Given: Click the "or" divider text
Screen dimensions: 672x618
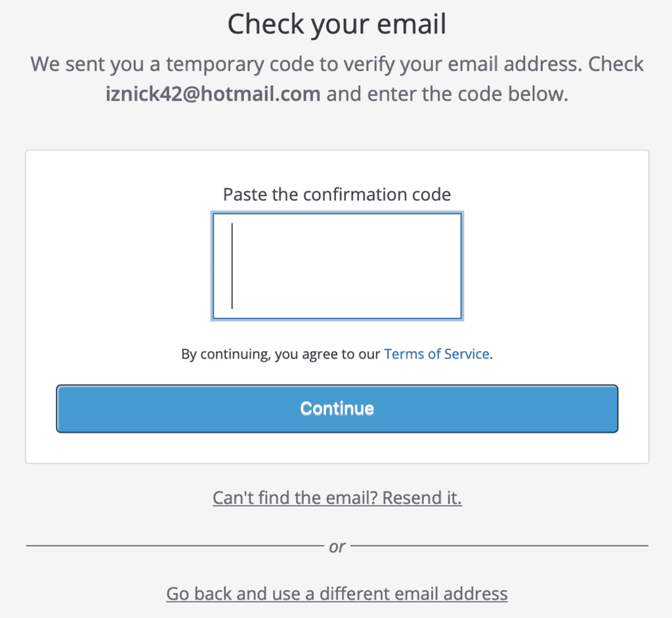Looking at the screenshot, I should pyautogui.click(x=337, y=546).
